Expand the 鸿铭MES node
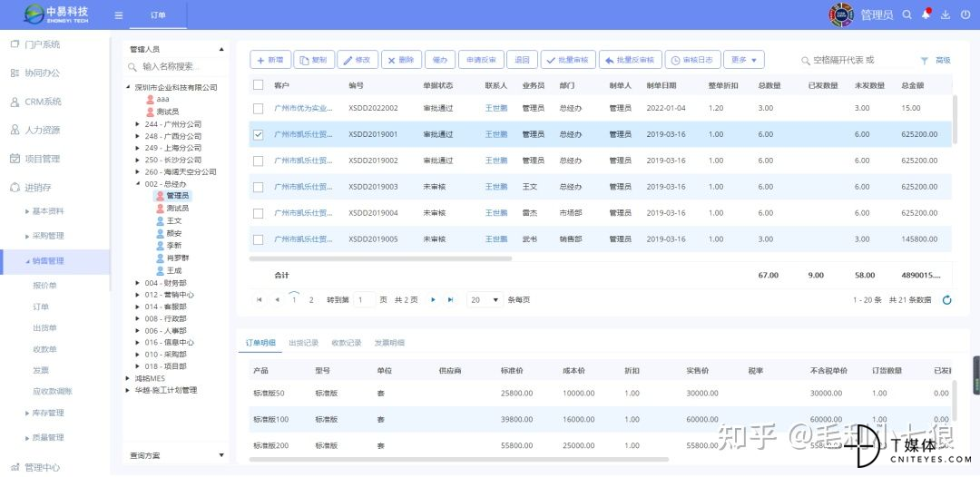 tap(129, 378)
